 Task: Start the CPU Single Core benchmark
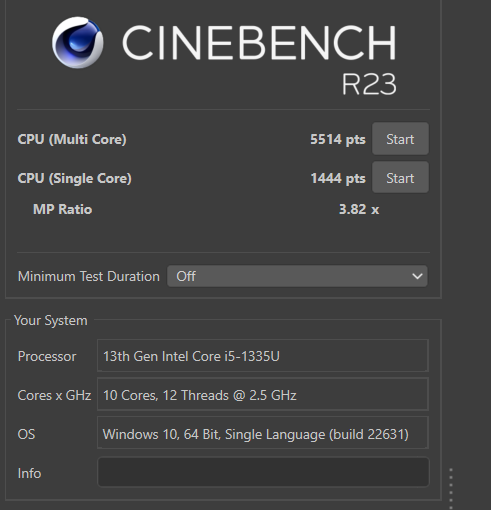pyautogui.click(x=400, y=178)
